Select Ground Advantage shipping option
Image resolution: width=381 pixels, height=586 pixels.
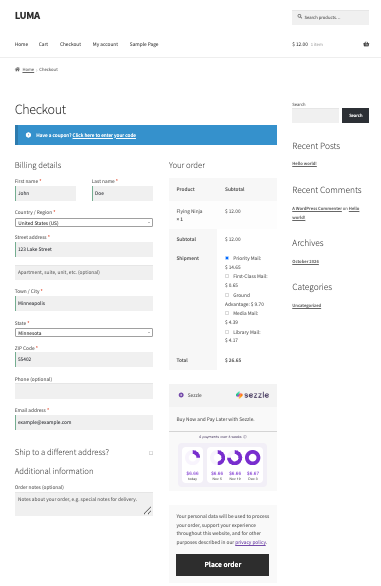tap(227, 295)
